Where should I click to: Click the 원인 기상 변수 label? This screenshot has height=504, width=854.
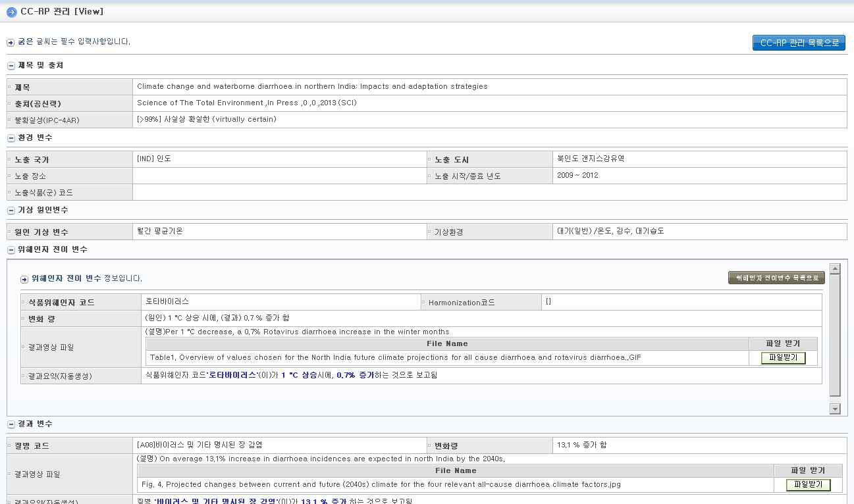pos(41,232)
